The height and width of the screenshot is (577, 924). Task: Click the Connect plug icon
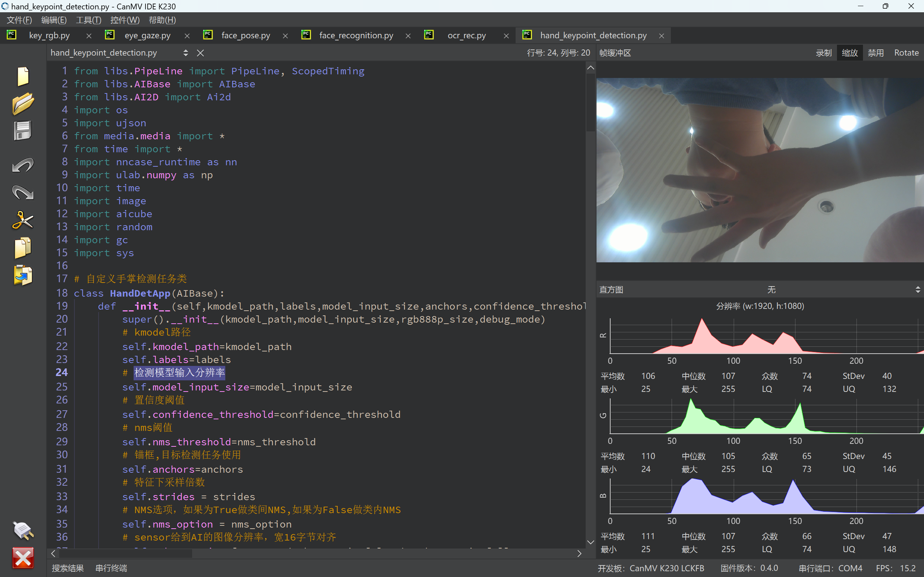pyautogui.click(x=23, y=530)
